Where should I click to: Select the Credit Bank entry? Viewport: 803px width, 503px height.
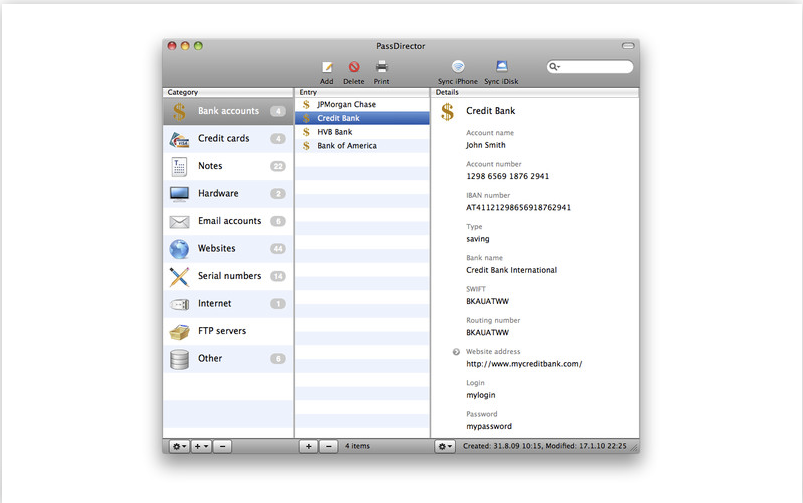pos(362,118)
